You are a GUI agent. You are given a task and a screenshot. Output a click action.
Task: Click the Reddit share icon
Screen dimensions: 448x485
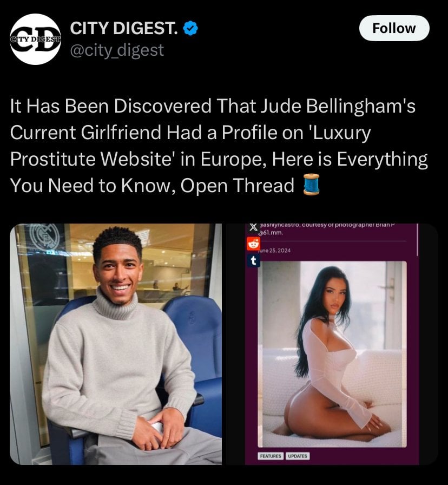[253, 244]
